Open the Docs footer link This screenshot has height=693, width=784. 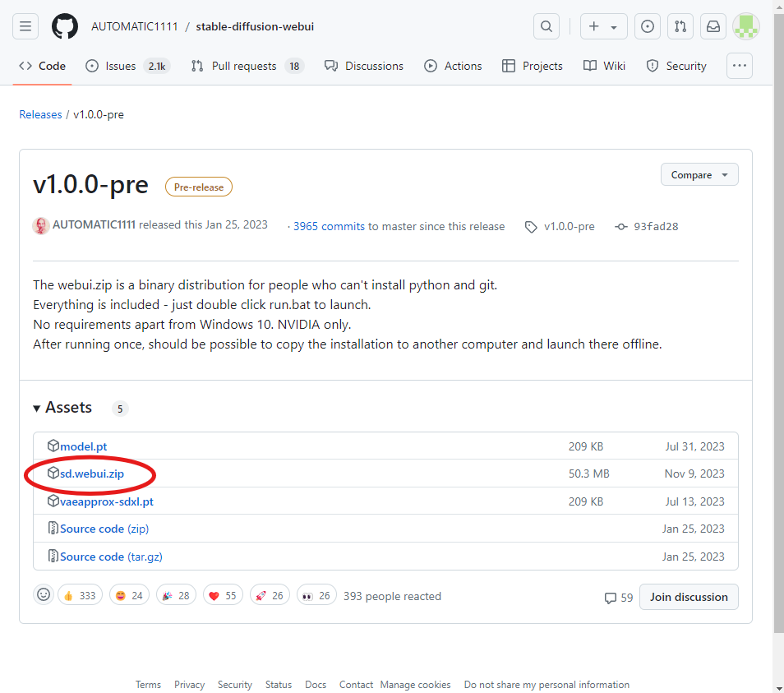tap(316, 685)
